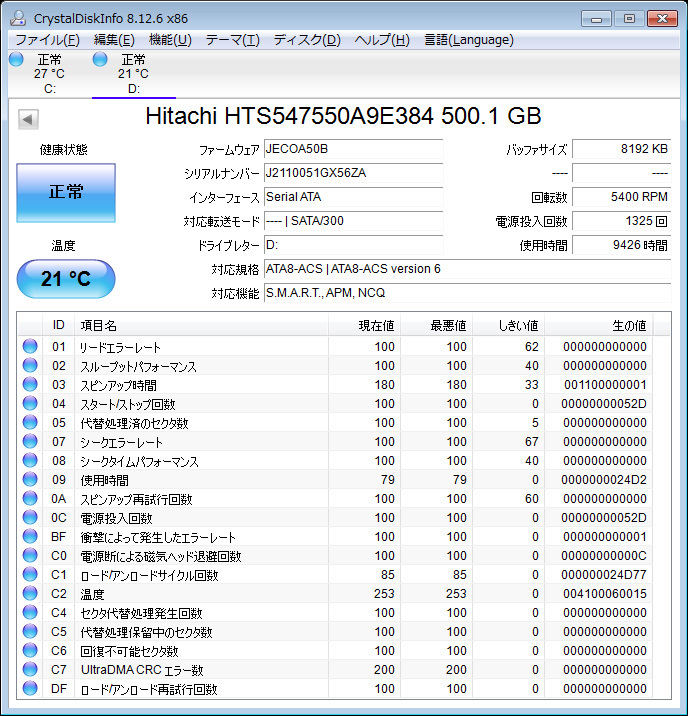Open the テーマ(T) menu

coord(232,40)
